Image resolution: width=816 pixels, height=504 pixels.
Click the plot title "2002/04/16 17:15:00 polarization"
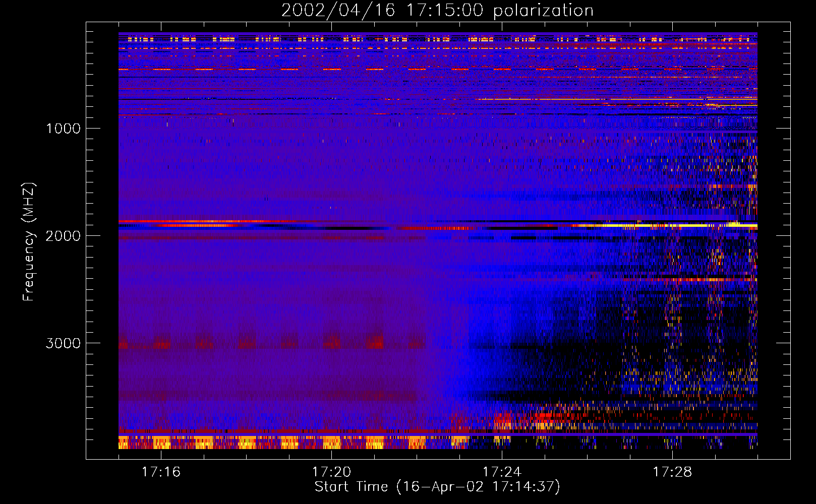[437, 11]
